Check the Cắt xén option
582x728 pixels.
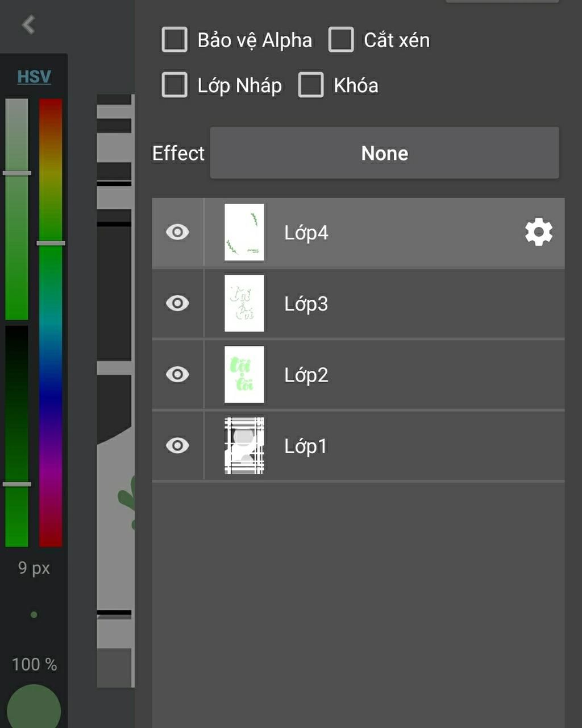(341, 40)
